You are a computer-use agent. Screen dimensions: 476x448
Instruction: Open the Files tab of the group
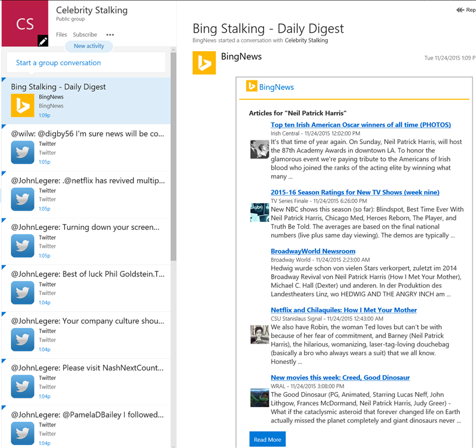pos(61,34)
